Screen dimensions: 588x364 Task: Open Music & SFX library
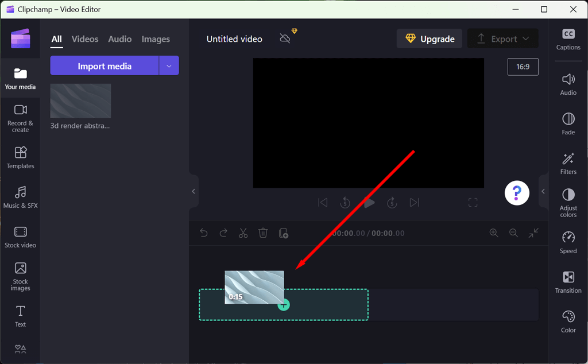(x=20, y=197)
